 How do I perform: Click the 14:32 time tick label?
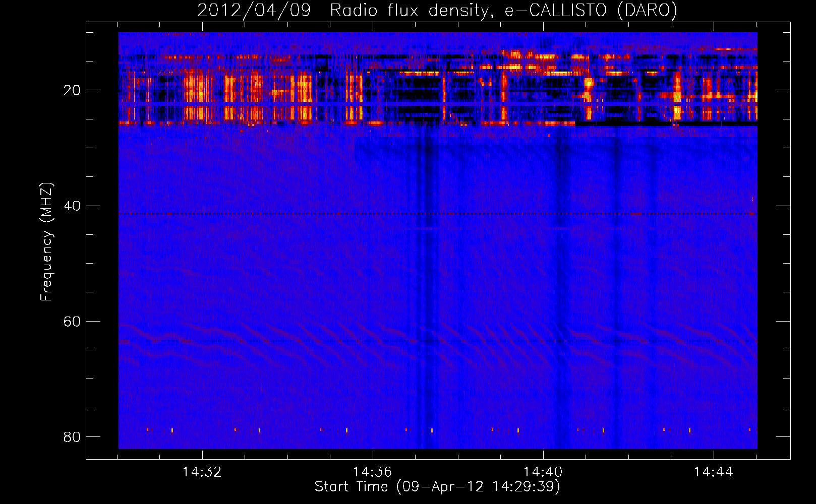coord(202,472)
